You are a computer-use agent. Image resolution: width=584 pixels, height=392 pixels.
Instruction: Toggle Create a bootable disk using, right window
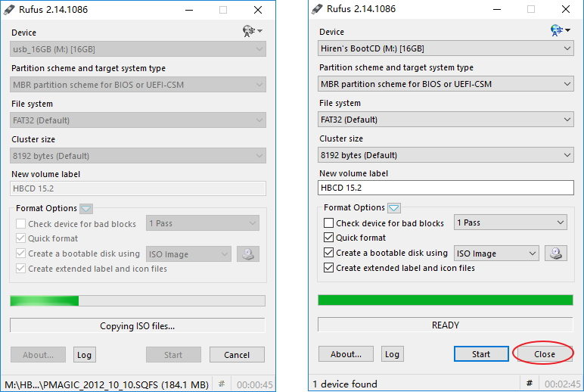(x=328, y=253)
